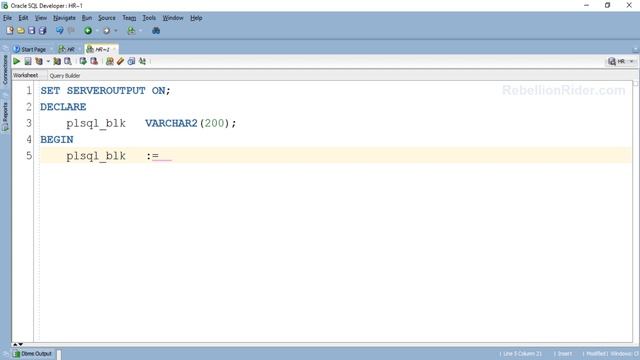
Task: Open the Navigate menu
Action: tap(64, 18)
